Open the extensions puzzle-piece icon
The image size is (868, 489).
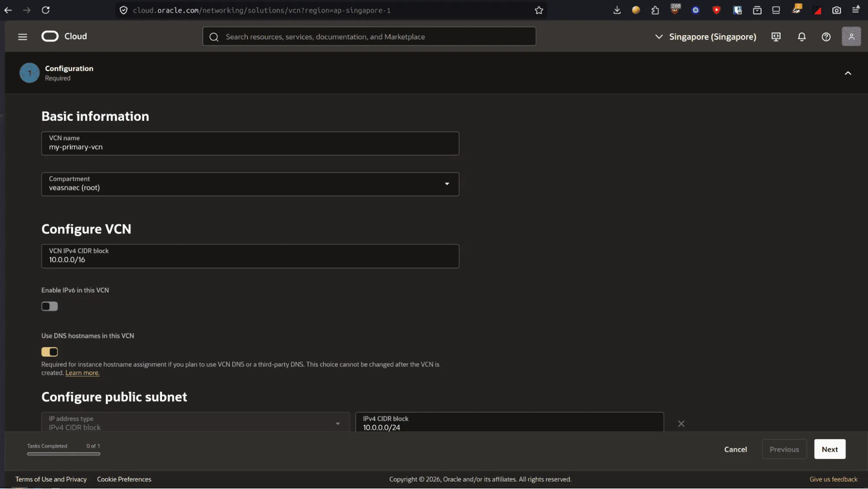tap(655, 10)
